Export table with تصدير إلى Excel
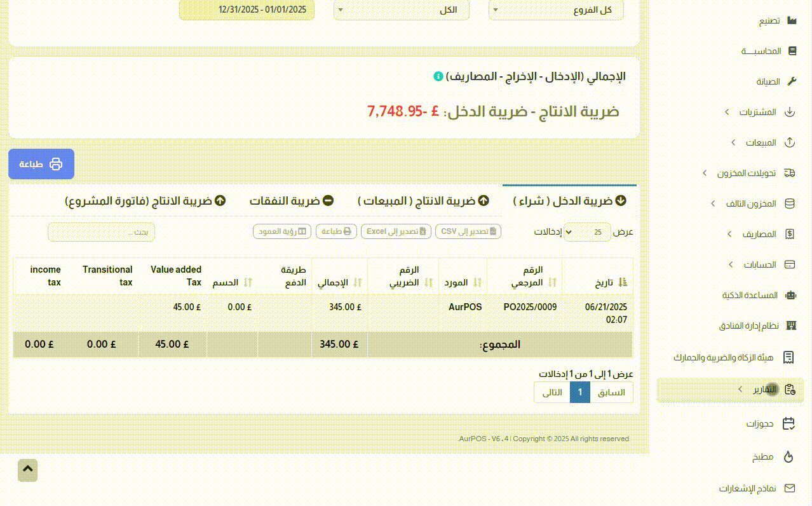812x506 pixels. click(396, 231)
